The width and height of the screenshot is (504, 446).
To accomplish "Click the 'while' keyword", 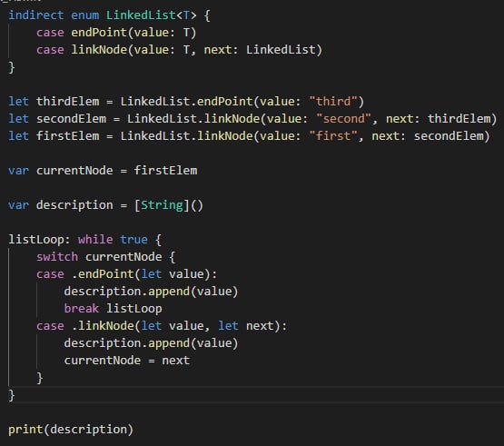I will tap(95, 240).
